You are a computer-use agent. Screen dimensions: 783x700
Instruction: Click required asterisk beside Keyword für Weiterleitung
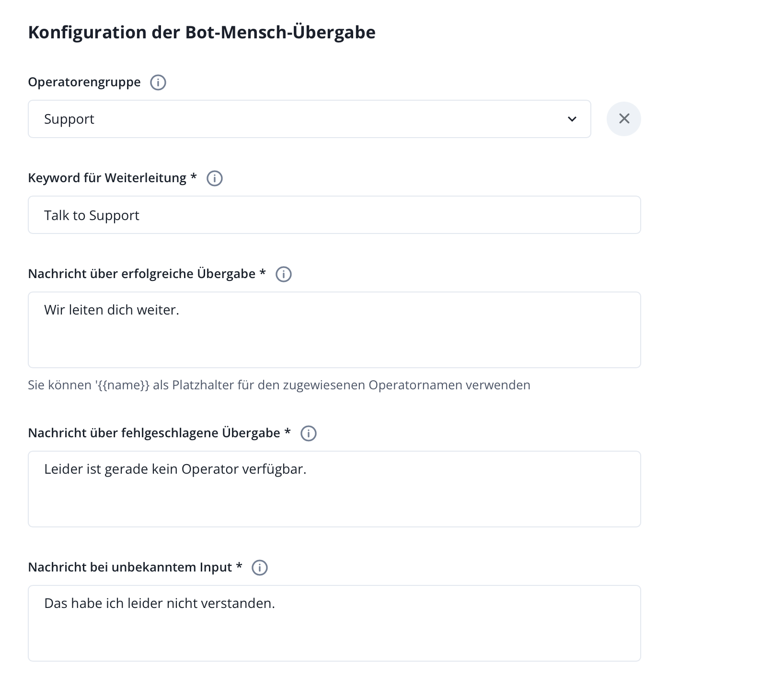click(194, 176)
